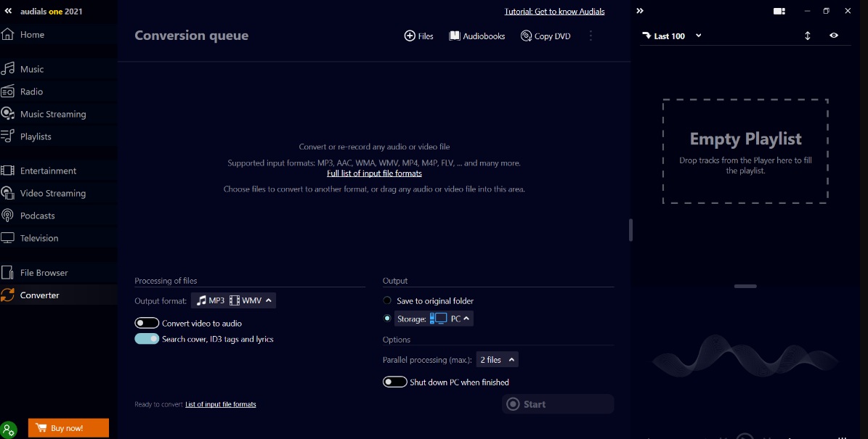
Task: Click the conversion queue scrollbar handle
Action: point(630,230)
